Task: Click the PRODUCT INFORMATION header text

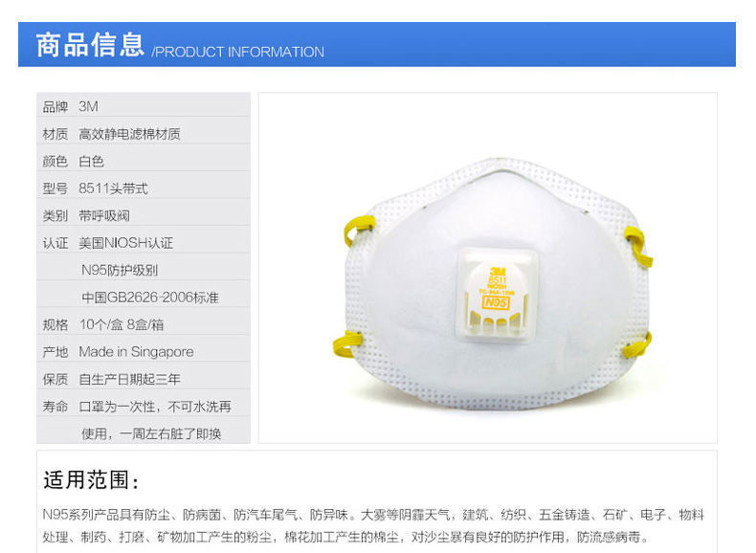Action: [239, 52]
